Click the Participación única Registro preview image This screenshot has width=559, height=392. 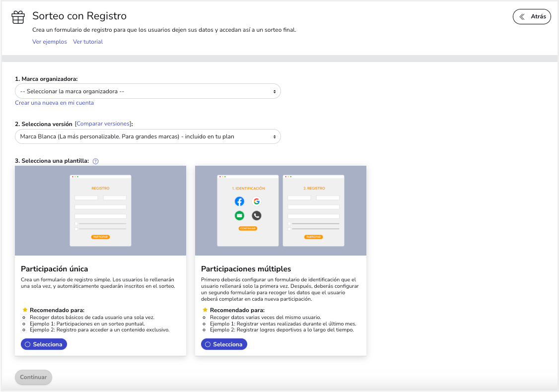point(100,210)
